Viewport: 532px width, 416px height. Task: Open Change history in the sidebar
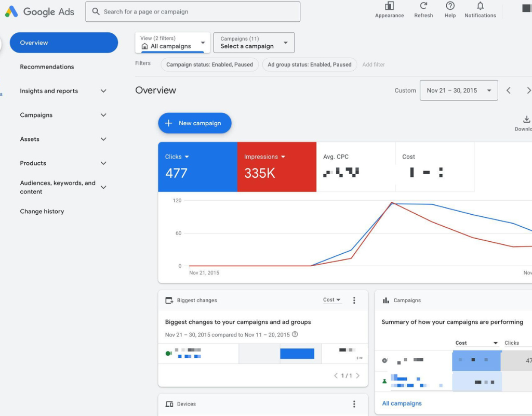point(42,212)
